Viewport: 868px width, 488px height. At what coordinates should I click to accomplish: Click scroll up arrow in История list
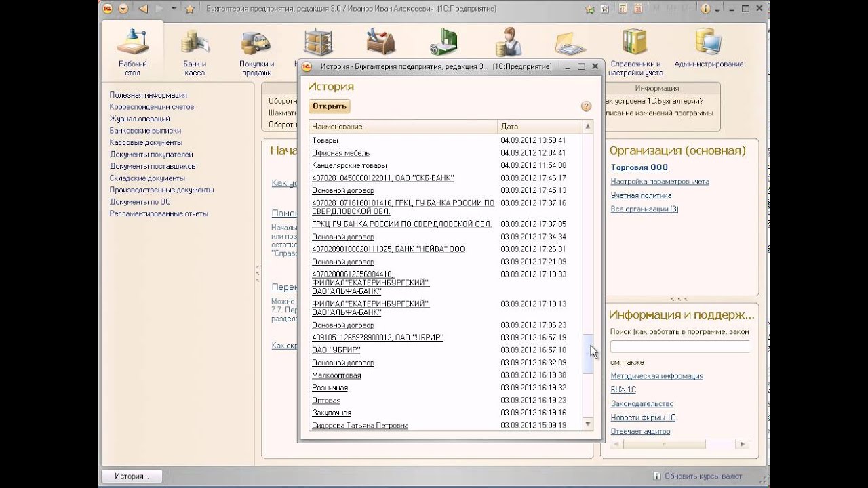click(x=588, y=127)
